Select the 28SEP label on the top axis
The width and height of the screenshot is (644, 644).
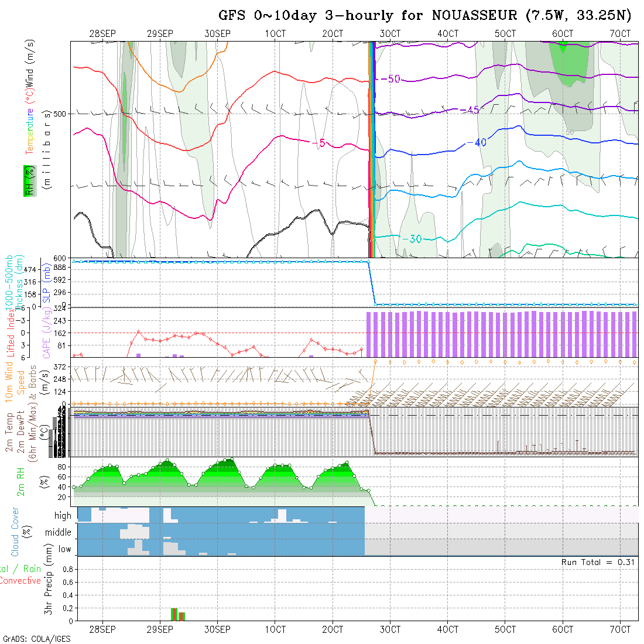pos(102,34)
